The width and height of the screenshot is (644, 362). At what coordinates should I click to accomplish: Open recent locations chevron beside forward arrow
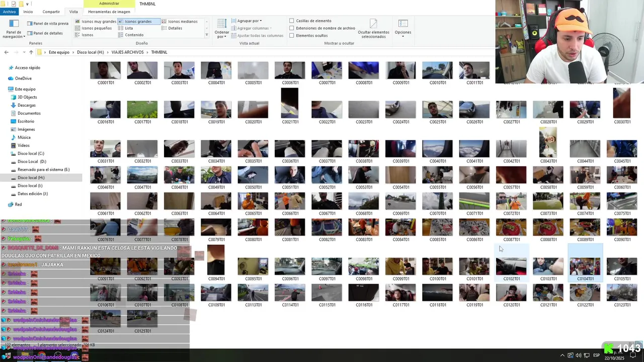(24, 52)
